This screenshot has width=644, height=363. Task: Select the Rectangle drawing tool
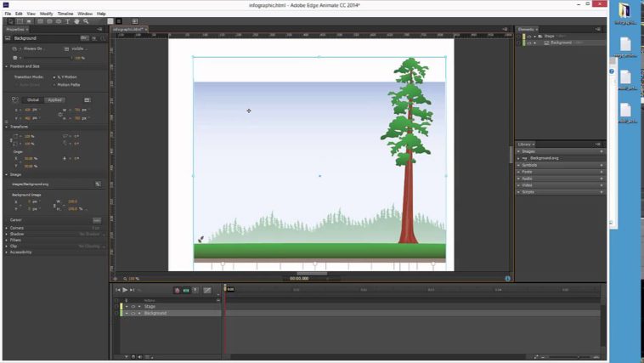(40, 21)
